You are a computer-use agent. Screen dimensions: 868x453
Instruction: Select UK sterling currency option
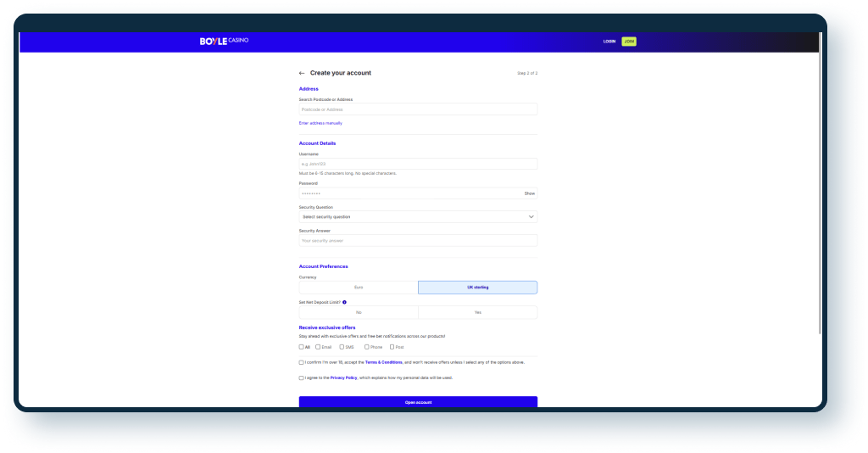tap(477, 288)
